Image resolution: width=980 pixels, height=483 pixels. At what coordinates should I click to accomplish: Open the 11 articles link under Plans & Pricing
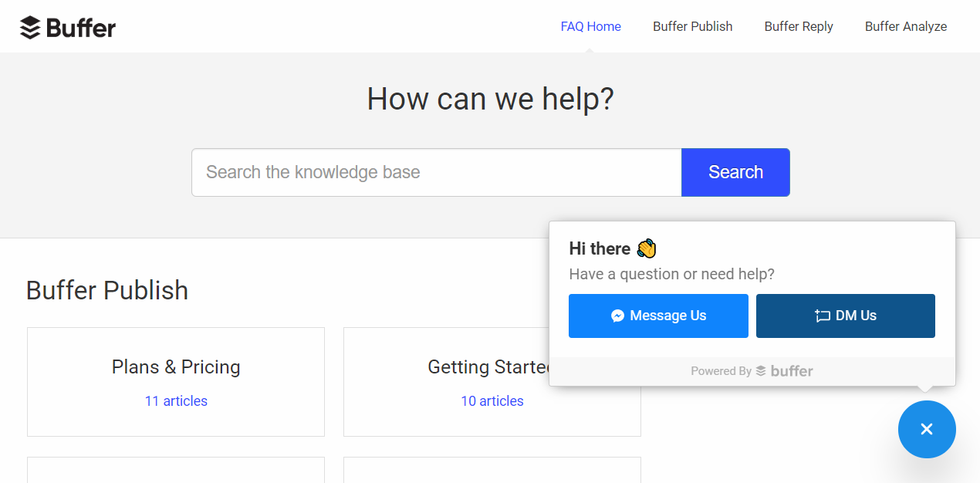pos(175,400)
